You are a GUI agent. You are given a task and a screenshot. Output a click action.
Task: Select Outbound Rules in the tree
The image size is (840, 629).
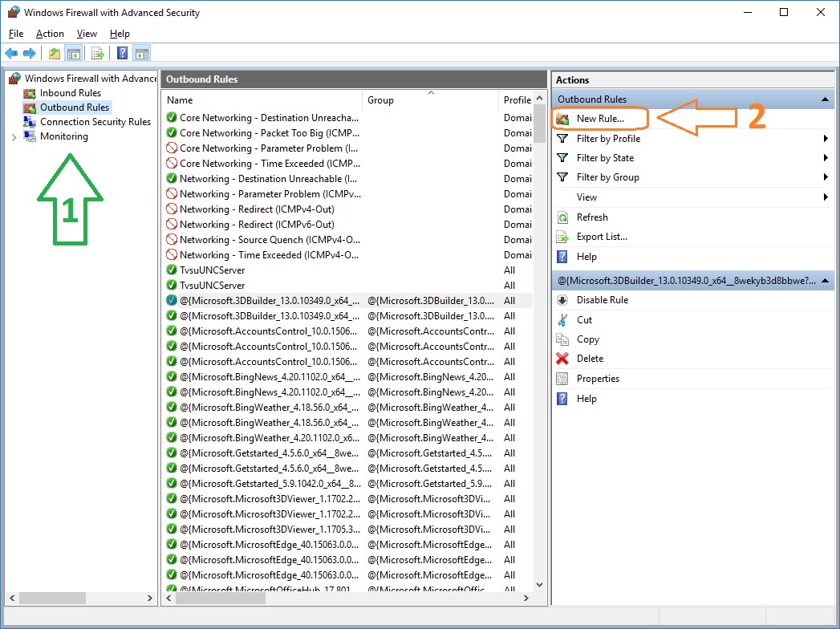[x=75, y=108]
